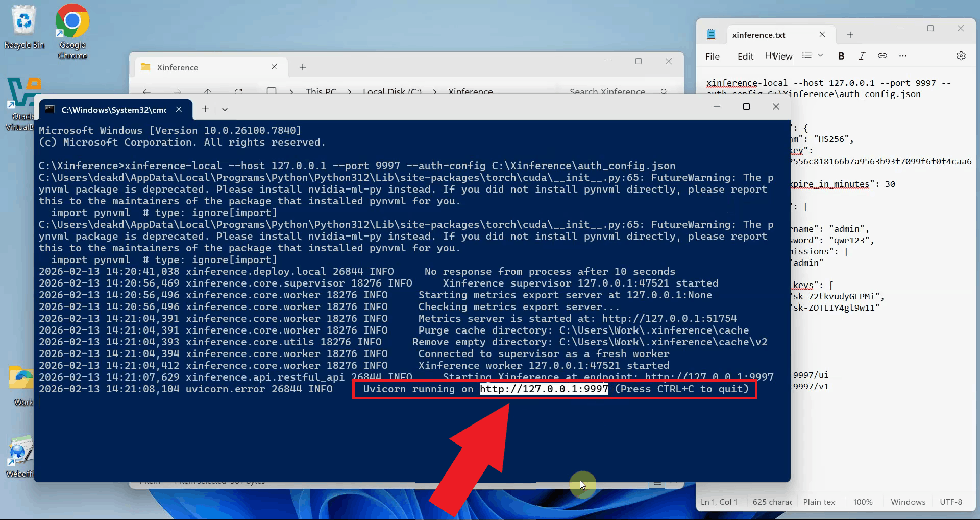Open the View menu in Notepad
This screenshot has height=520, width=980.
pyautogui.click(x=782, y=56)
